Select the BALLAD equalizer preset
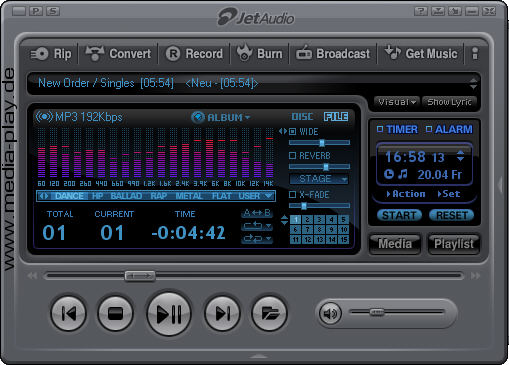 click(126, 196)
